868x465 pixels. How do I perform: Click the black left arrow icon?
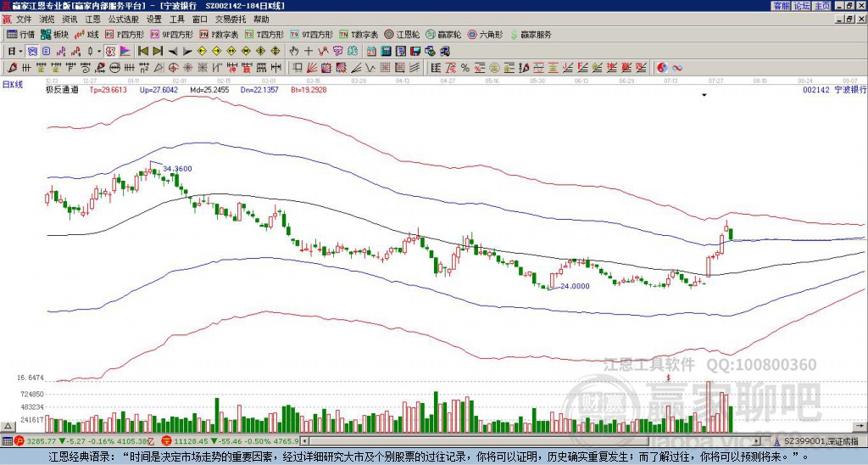coord(173,51)
